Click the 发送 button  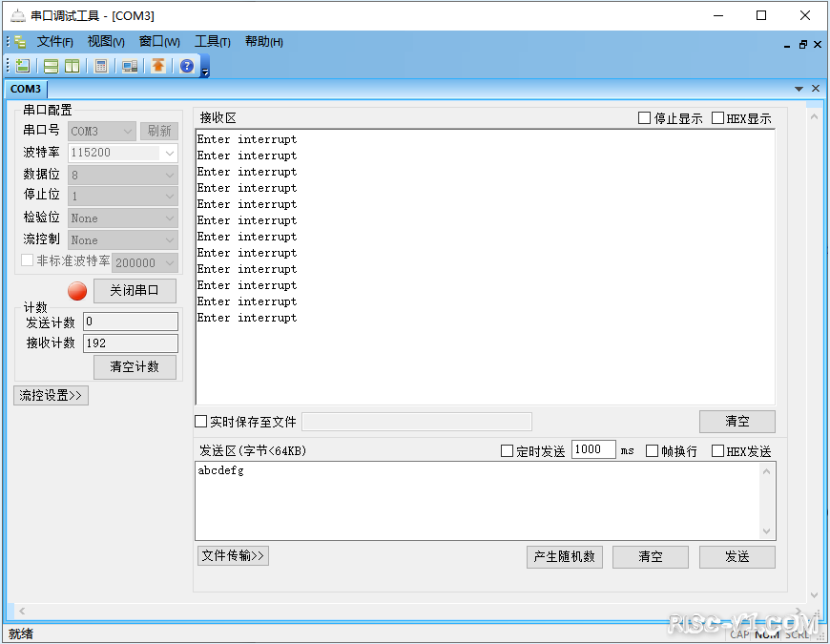coord(737,556)
